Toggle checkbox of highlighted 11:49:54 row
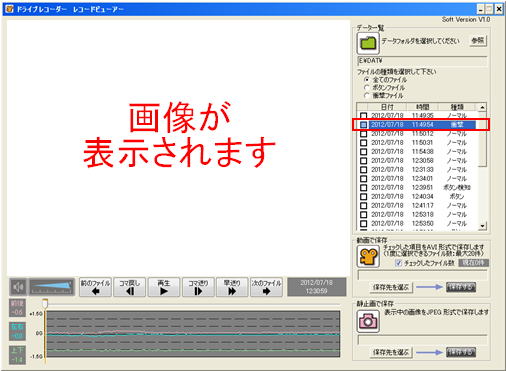The width and height of the screenshot is (506, 371). pyautogui.click(x=364, y=125)
